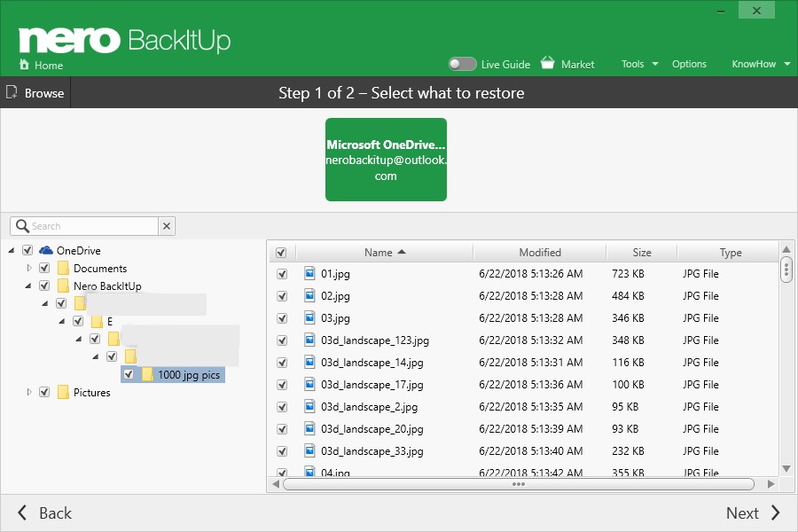Select the Microsoft OneDrive account tile
Viewport: 798px width, 532px height.
coord(386,160)
